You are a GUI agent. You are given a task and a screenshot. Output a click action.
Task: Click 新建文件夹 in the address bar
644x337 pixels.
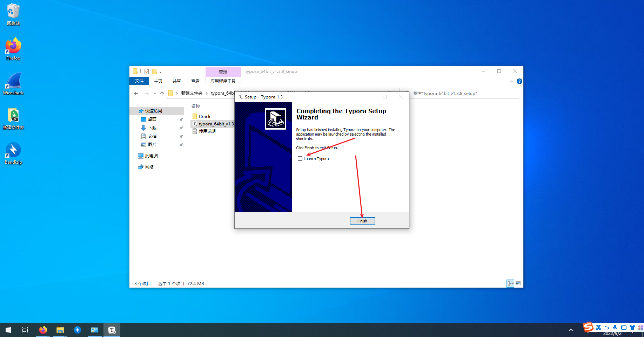192,93
